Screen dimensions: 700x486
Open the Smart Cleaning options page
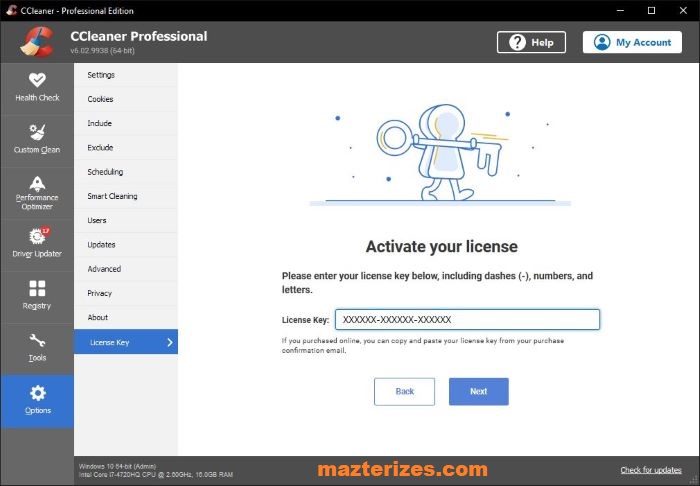tap(126, 196)
